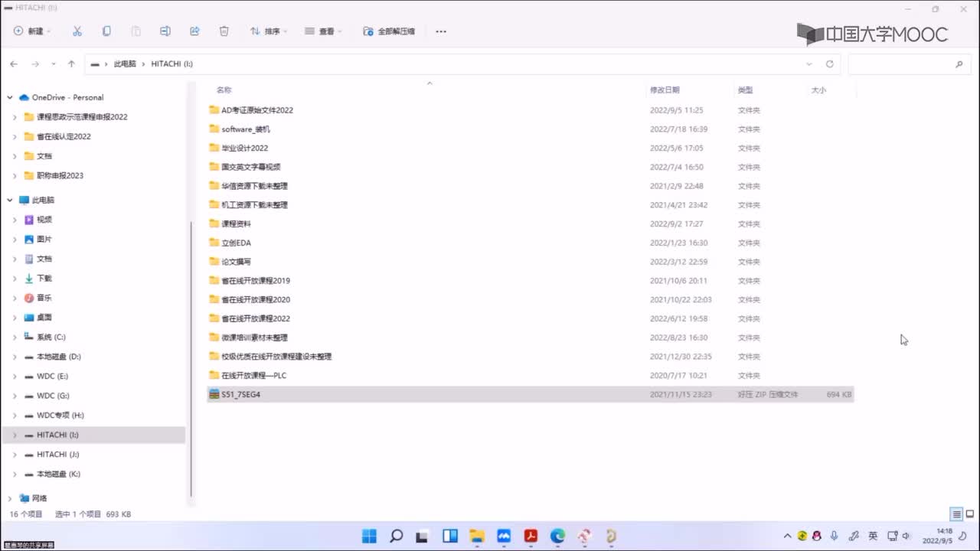Open taskbar Search icon
Viewport: 980px width, 551px height.
pyautogui.click(x=397, y=536)
